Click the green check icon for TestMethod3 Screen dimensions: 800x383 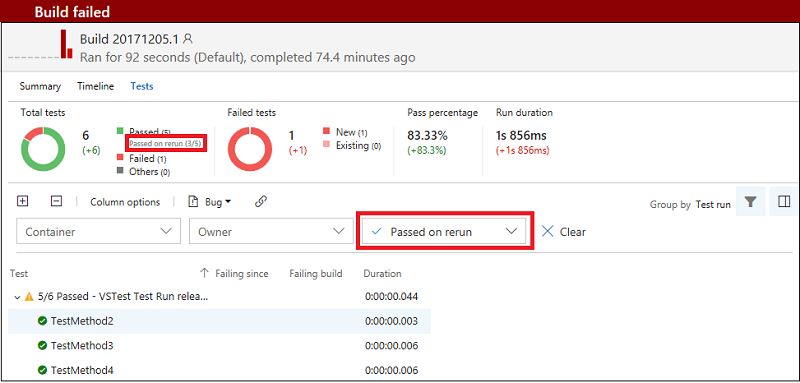pos(42,345)
